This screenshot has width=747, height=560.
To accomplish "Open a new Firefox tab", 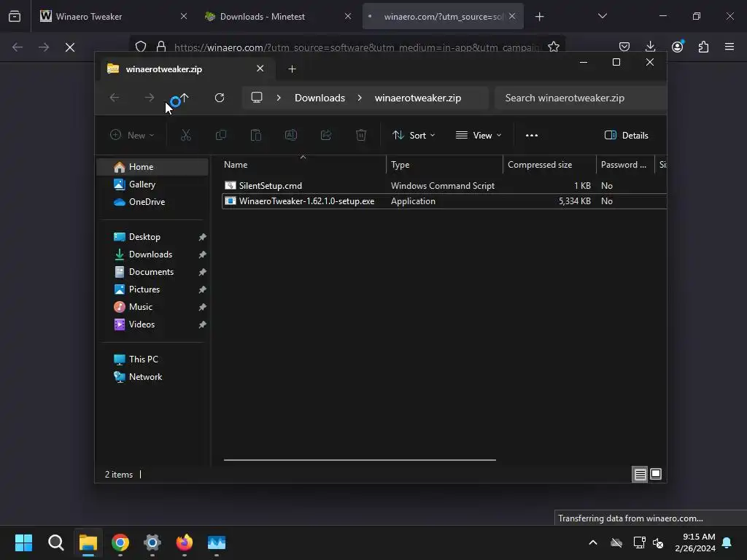I will click(x=539, y=17).
